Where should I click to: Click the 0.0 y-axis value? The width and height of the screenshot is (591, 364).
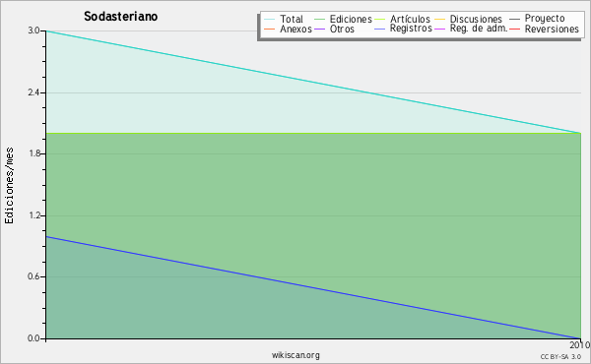(x=33, y=338)
